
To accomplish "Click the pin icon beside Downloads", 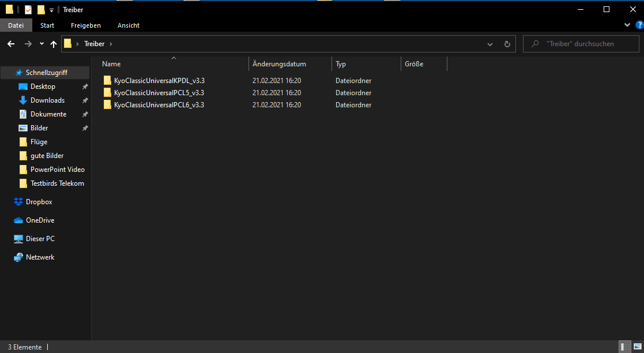I will [85, 101].
